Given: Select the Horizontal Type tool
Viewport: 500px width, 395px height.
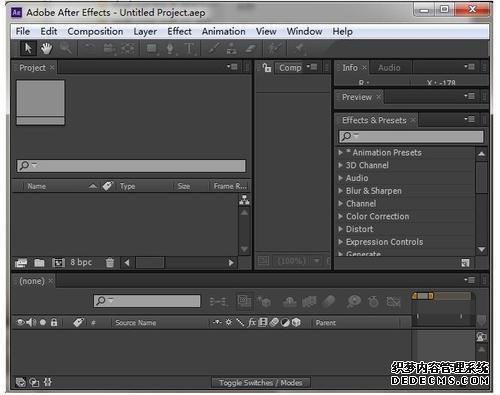Looking at the screenshot, I should tap(189, 49).
